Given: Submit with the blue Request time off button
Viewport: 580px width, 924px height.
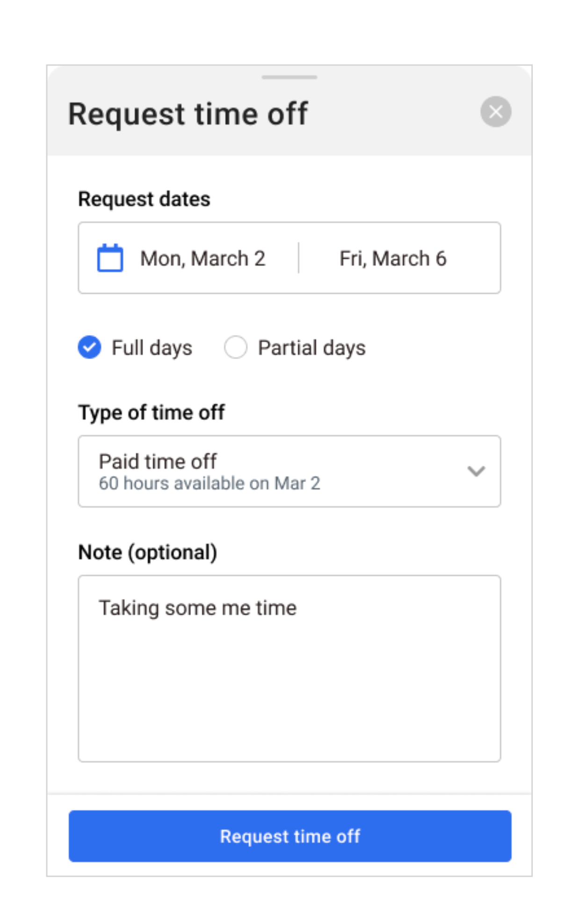Looking at the screenshot, I should [290, 836].
